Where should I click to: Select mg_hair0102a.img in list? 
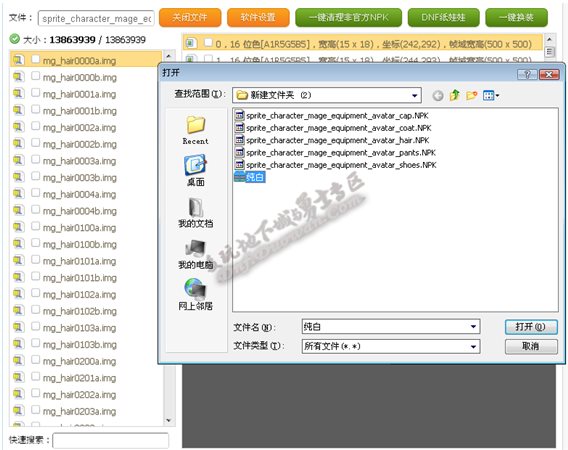click(80, 295)
